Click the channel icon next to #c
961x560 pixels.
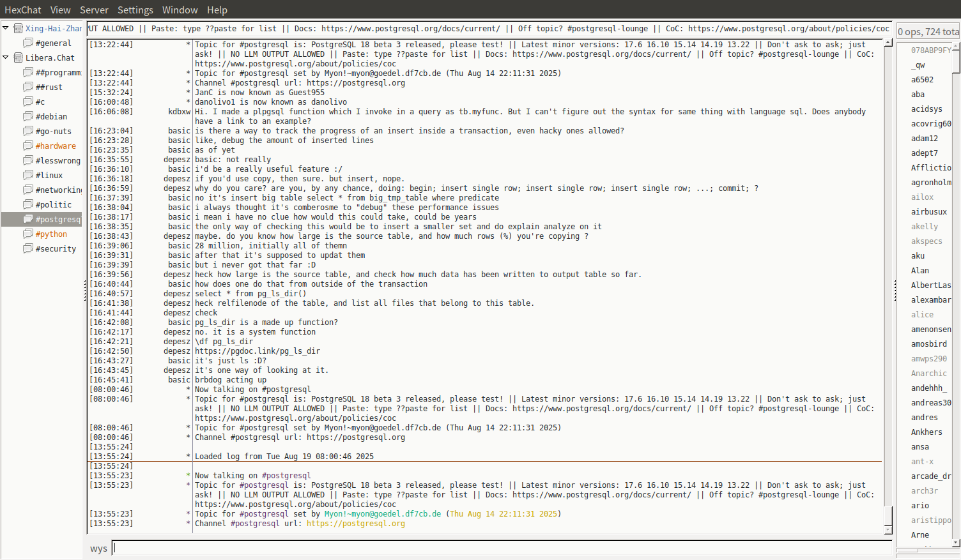click(28, 102)
